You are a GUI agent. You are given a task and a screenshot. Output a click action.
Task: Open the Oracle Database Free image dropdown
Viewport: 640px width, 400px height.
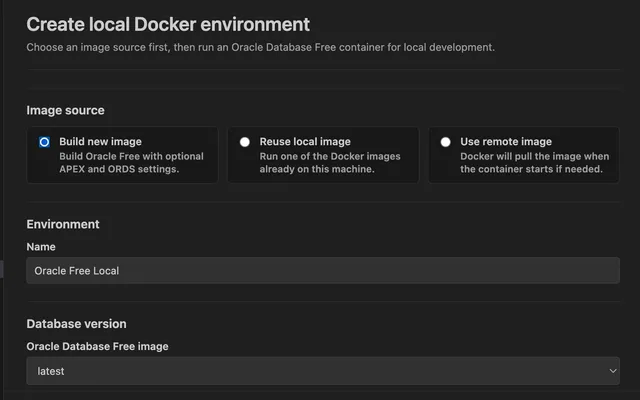(x=323, y=371)
